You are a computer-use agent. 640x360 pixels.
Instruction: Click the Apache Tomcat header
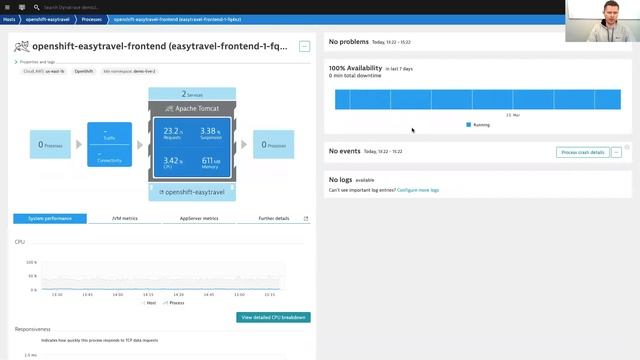192,109
